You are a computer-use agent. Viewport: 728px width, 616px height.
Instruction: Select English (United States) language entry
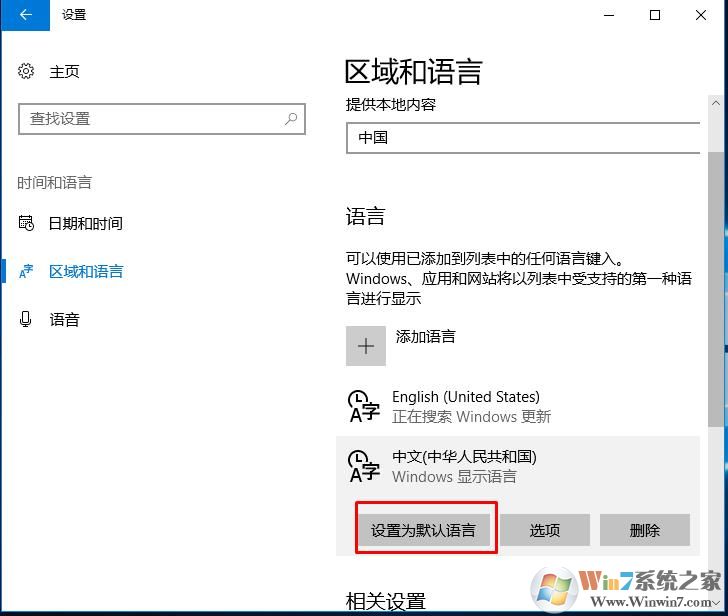click(518, 406)
